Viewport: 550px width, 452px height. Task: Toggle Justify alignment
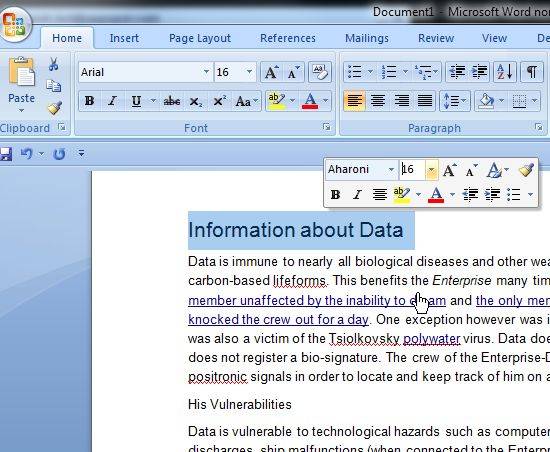pos(425,101)
